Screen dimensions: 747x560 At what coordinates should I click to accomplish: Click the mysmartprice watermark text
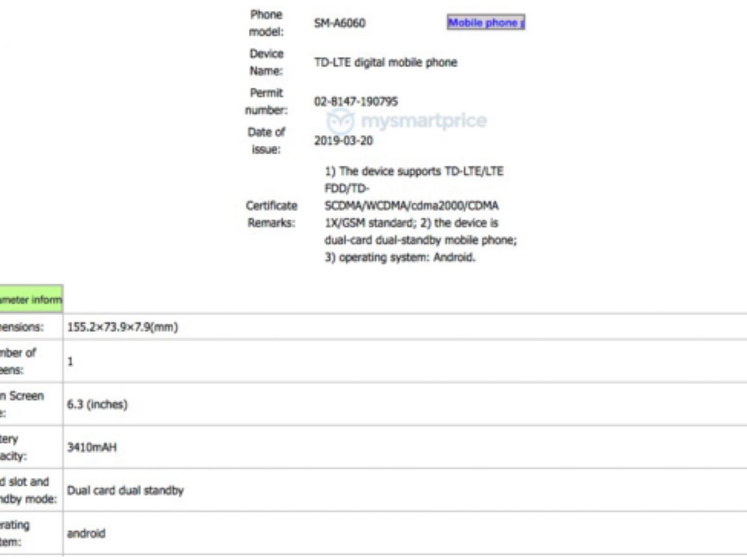[x=423, y=120]
